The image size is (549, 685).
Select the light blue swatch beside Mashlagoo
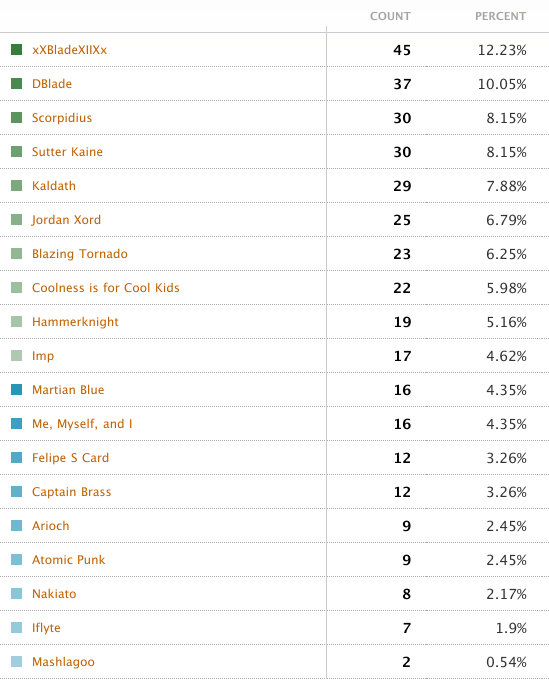(x=17, y=661)
